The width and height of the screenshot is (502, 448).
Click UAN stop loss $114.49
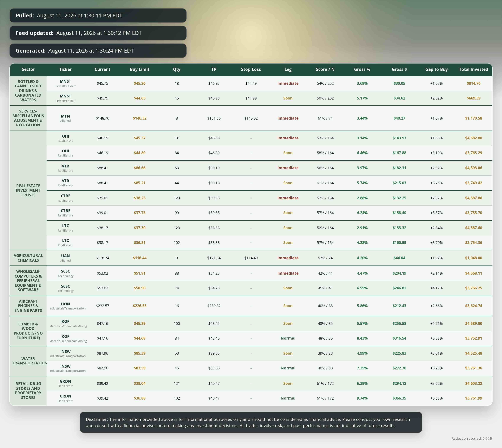click(251, 258)
